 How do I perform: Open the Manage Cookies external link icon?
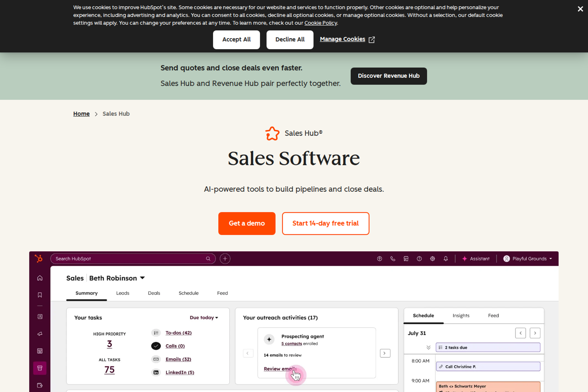pos(372,40)
